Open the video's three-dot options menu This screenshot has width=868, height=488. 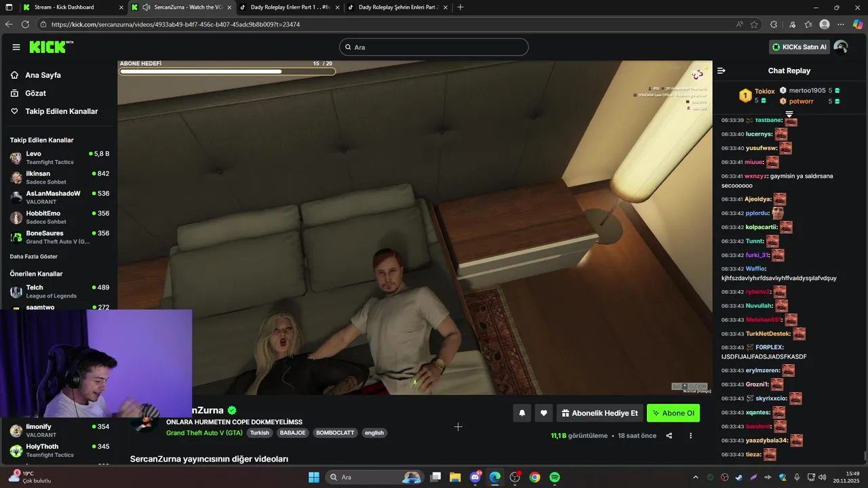click(x=690, y=436)
